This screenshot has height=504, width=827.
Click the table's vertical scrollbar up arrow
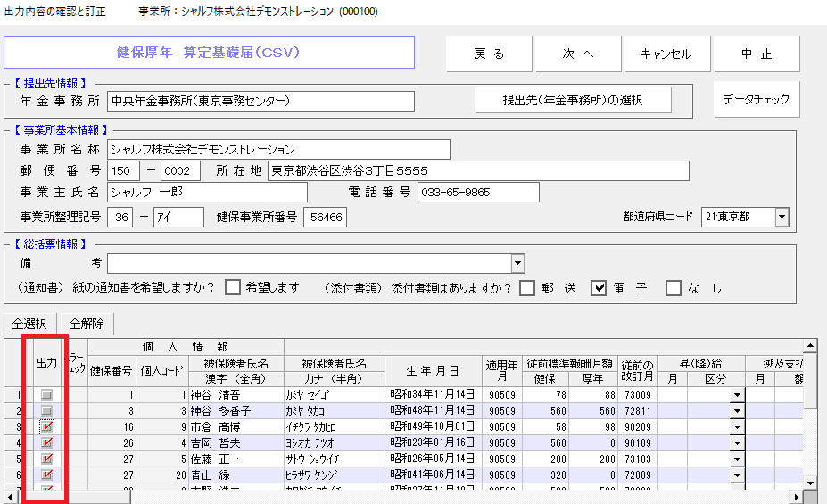[x=810, y=345]
